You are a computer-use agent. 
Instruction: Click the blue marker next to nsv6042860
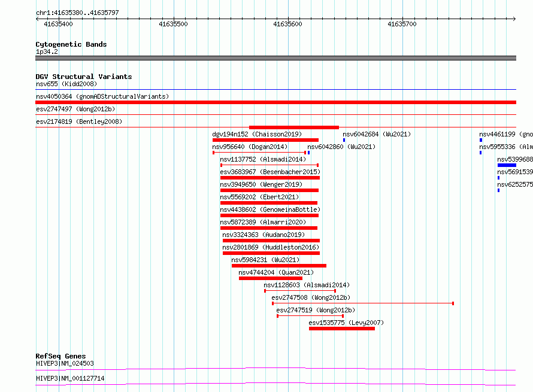(x=308, y=153)
